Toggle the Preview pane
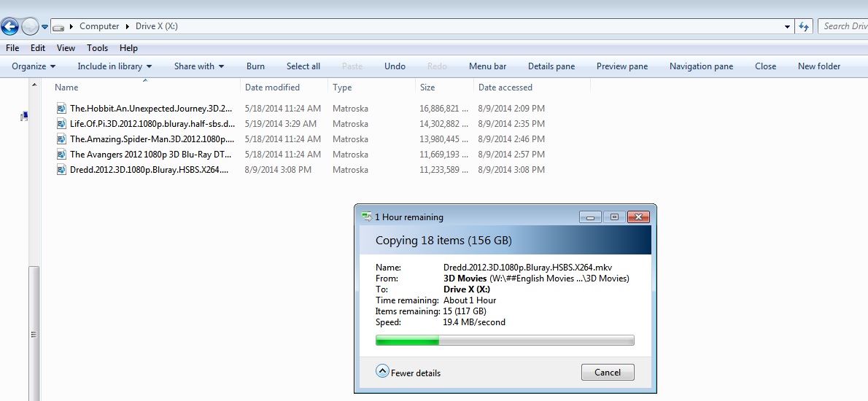 click(622, 66)
